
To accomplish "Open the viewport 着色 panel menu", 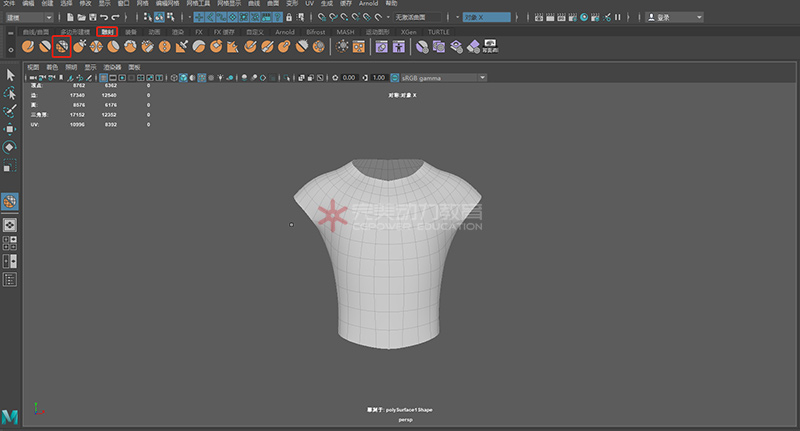I will pos(52,67).
